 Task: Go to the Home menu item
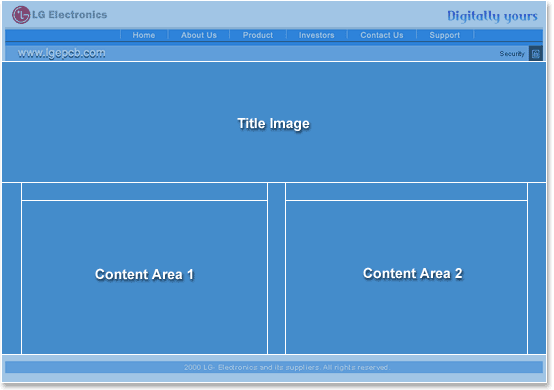coord(144,35)
